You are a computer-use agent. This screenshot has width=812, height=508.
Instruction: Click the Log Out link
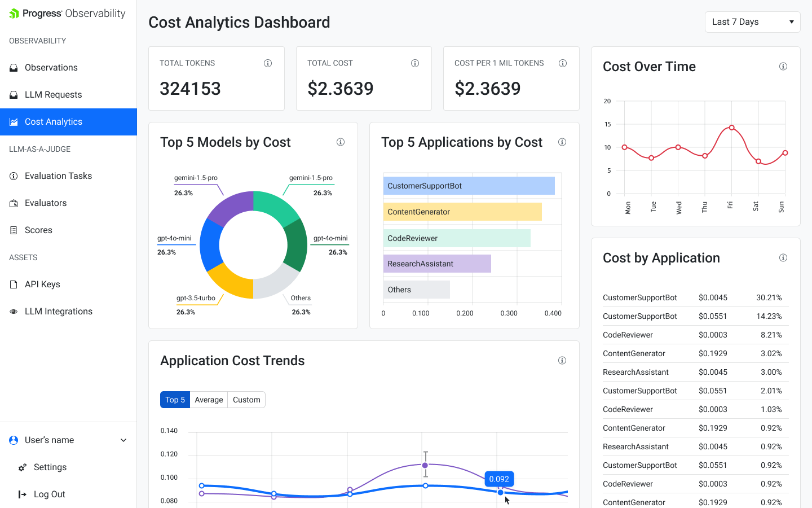point(49,494)
